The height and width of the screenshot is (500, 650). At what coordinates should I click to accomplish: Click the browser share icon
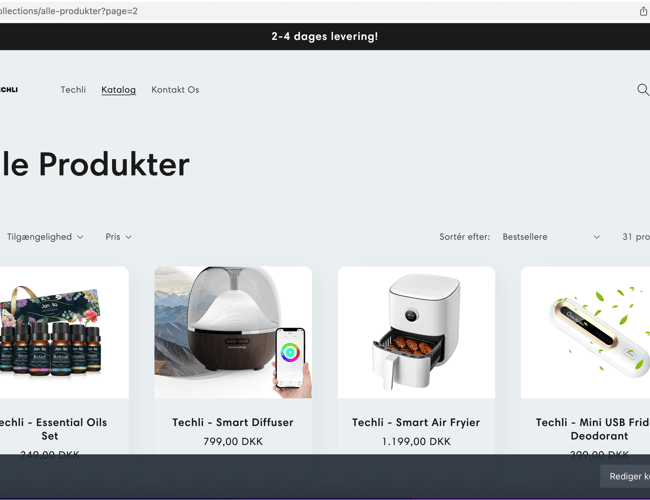[x=643, y=11]
